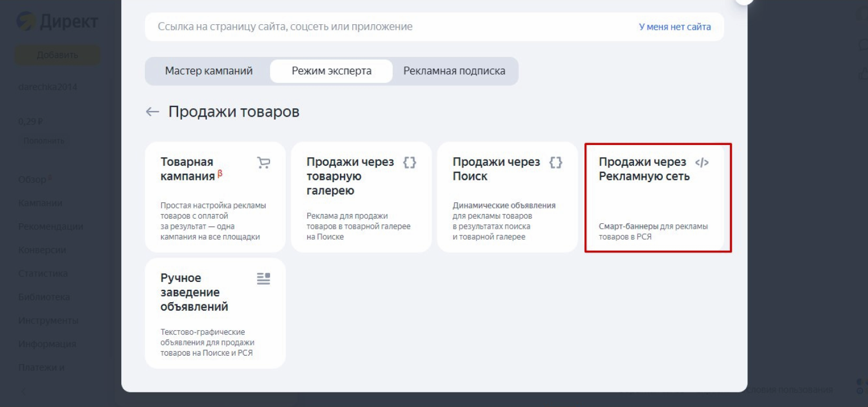Open Инструменты in the background sidebar

click(x=48, y=321)
